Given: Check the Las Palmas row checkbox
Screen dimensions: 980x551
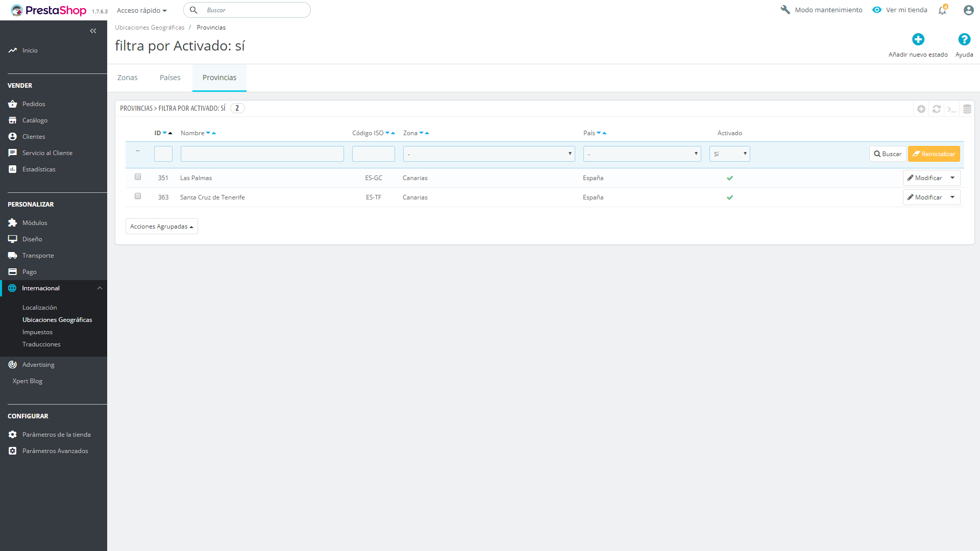Looking at the screenshot, I should (138, 177).
